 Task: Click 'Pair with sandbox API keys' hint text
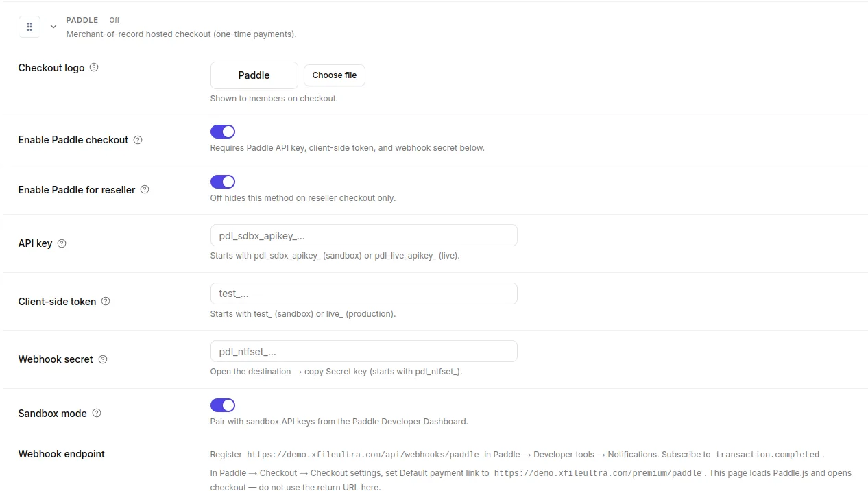point(339,422)
